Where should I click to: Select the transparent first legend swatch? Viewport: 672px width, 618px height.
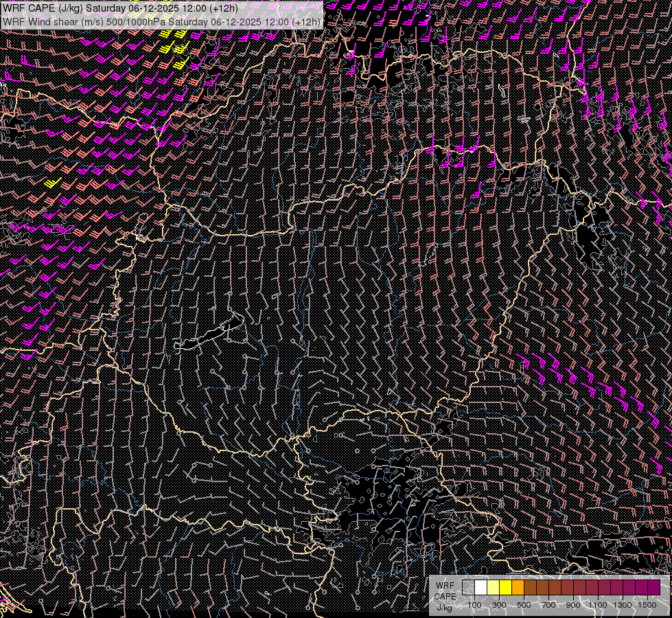point(468,588)
